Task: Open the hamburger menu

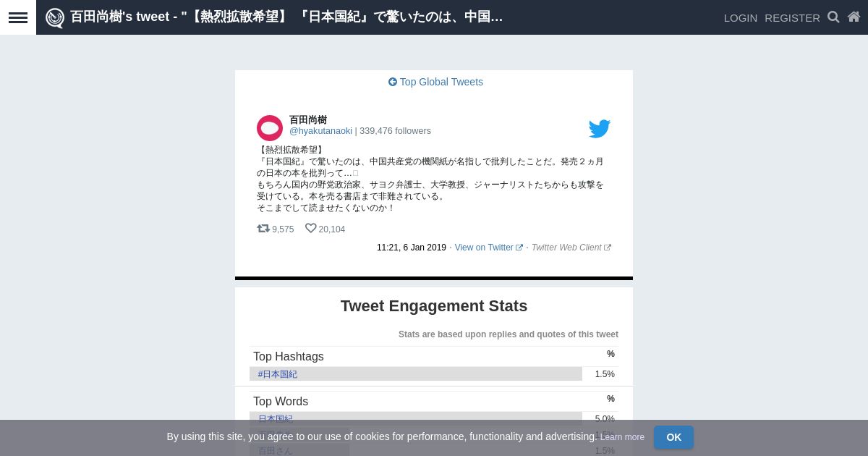Action: [18, 17]
